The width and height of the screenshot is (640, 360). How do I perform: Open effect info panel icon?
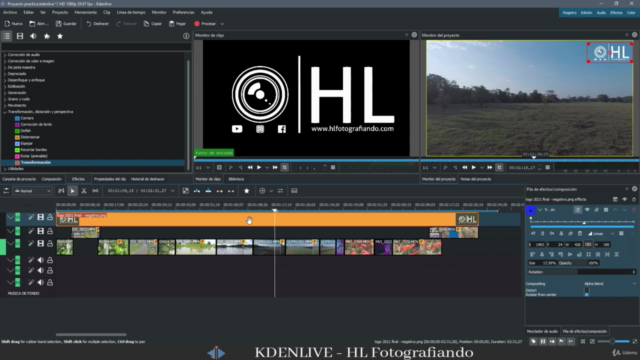coord(186,36)
